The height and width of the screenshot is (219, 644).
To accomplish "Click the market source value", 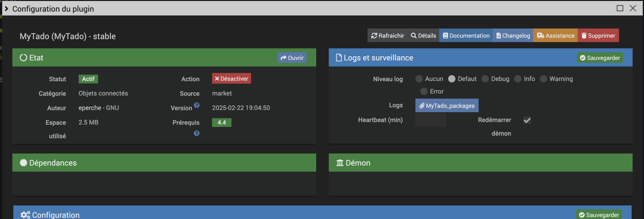I will pos(222,93).
